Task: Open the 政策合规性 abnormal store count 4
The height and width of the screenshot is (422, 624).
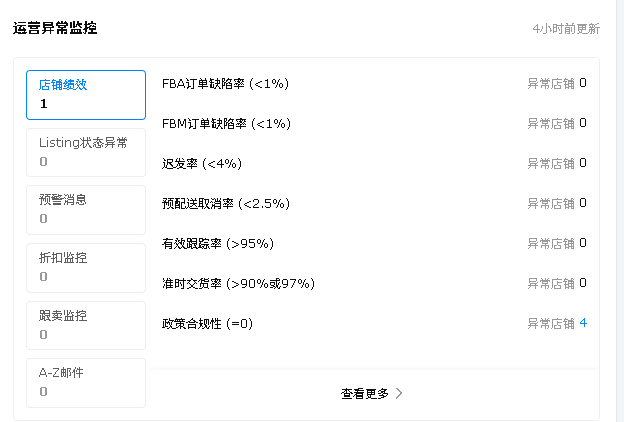Action: [583, 323]
